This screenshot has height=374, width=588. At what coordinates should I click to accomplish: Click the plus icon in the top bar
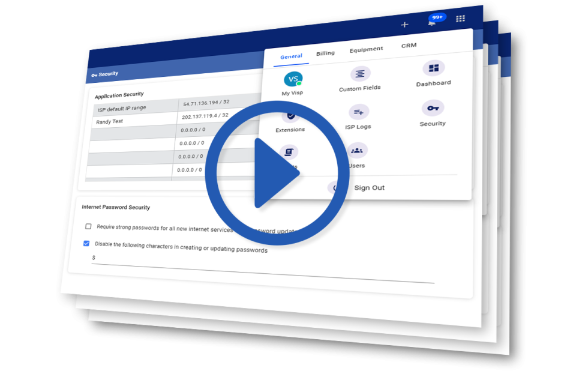tap(404, 25)
